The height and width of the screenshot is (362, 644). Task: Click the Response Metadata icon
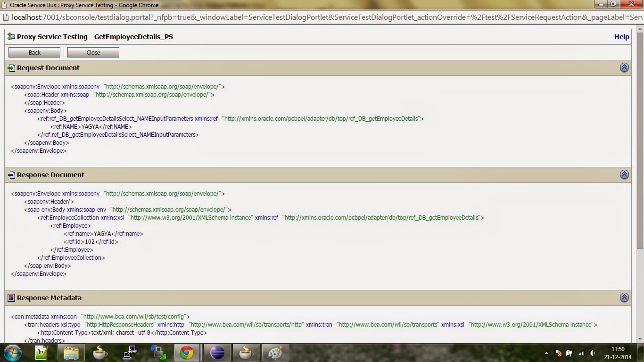(11, 298)
